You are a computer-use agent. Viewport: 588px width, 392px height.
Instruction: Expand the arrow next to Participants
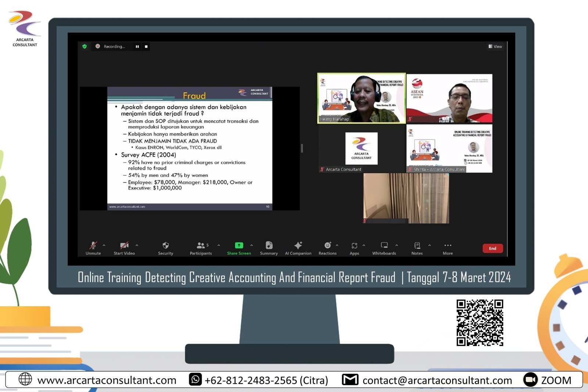tap(219, 245)
